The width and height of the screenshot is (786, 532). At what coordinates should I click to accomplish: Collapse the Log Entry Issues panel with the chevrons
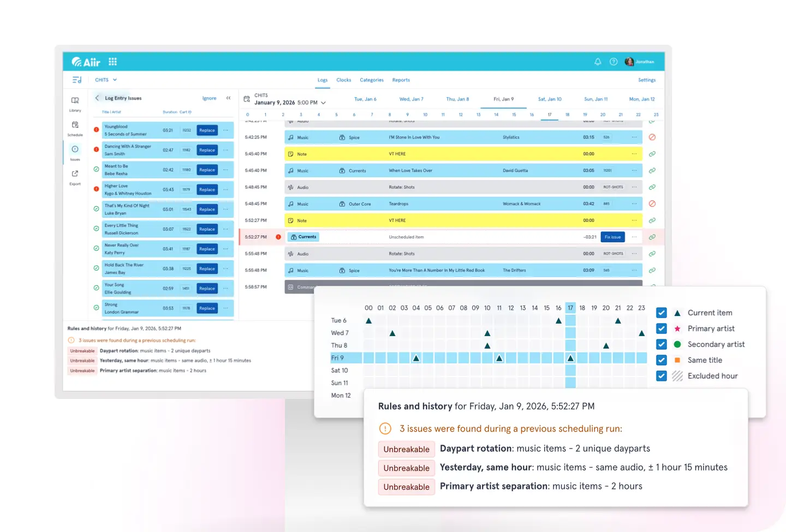229,98
